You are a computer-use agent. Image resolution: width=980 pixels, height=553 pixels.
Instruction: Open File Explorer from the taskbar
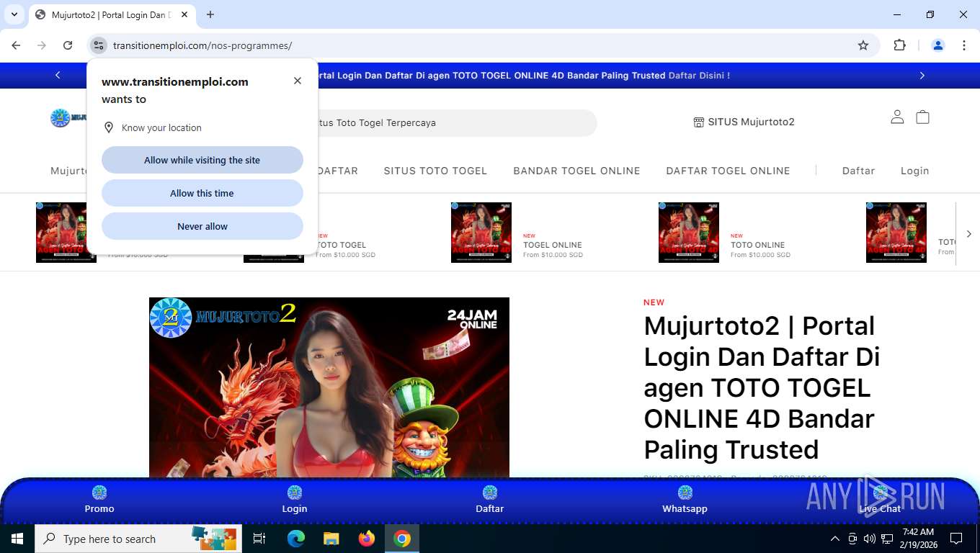click(x=331, y=539)
